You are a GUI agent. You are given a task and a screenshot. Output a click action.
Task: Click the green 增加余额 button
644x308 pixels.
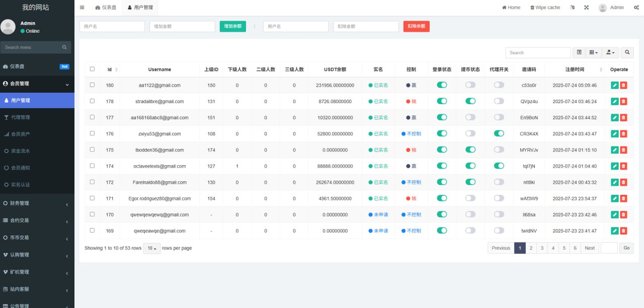pos(232,26)
